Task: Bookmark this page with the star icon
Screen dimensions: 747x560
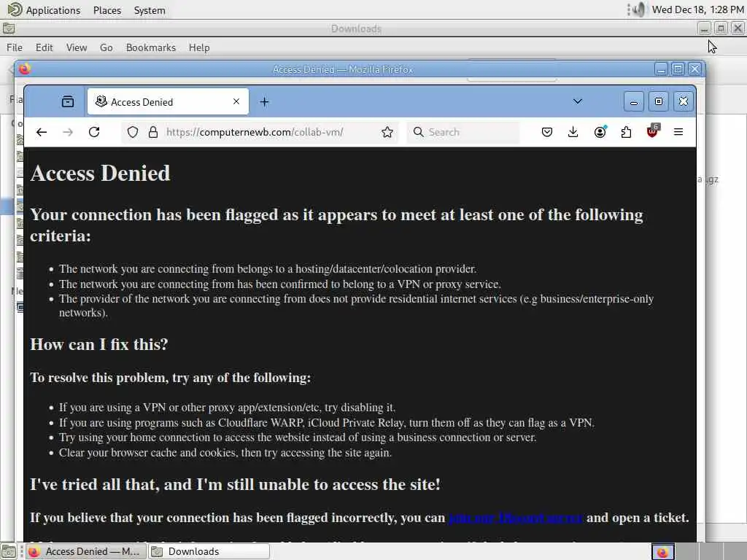Action: (x=387, y=132)
